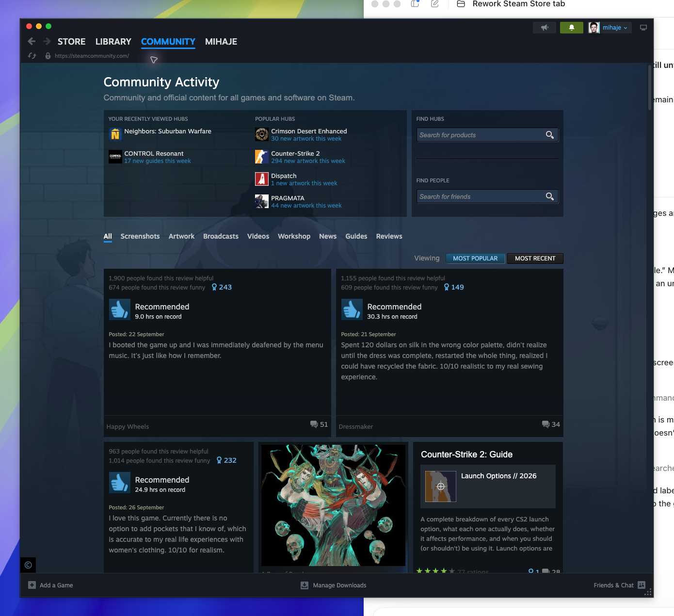Open the green notifications bell

[572, 28]
